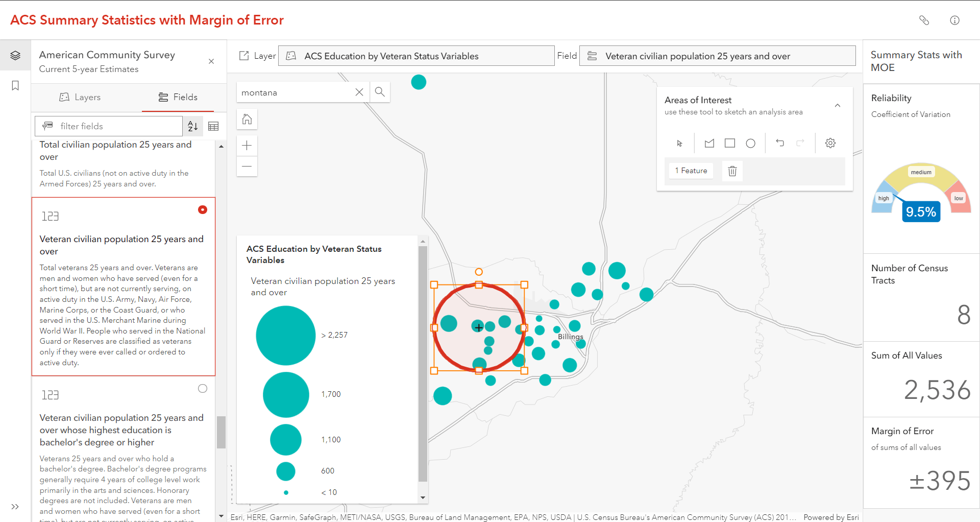This screenshot has height=522, width=980.
Task: Switch to the Fields tab
Action: tap(178, 97)
